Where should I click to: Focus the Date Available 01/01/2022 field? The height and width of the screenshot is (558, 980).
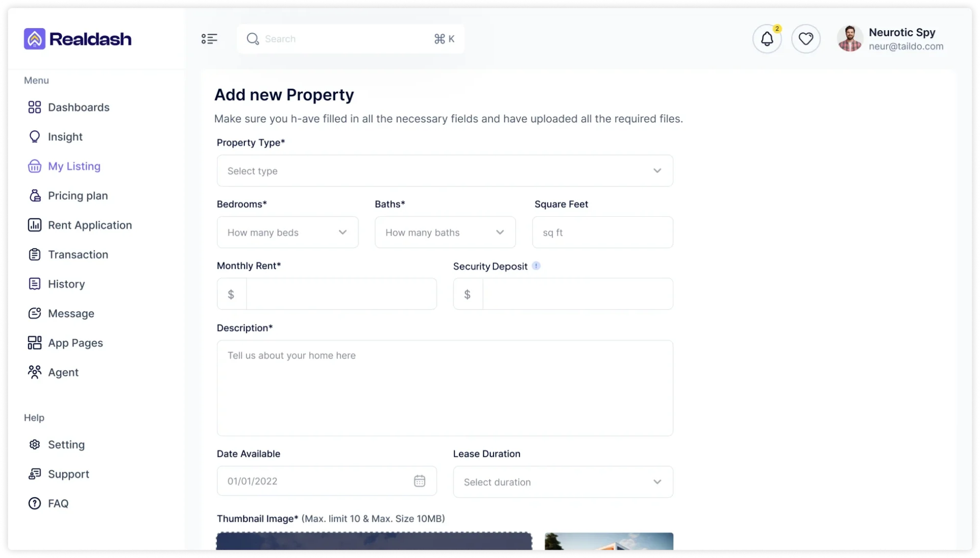[327, 481]
